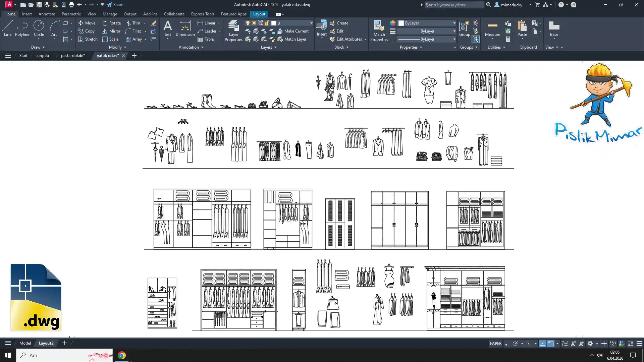Viewport: 644px width, 362px height.
Task: Click the Mirror tool in Modify panel
Action: 111,31
